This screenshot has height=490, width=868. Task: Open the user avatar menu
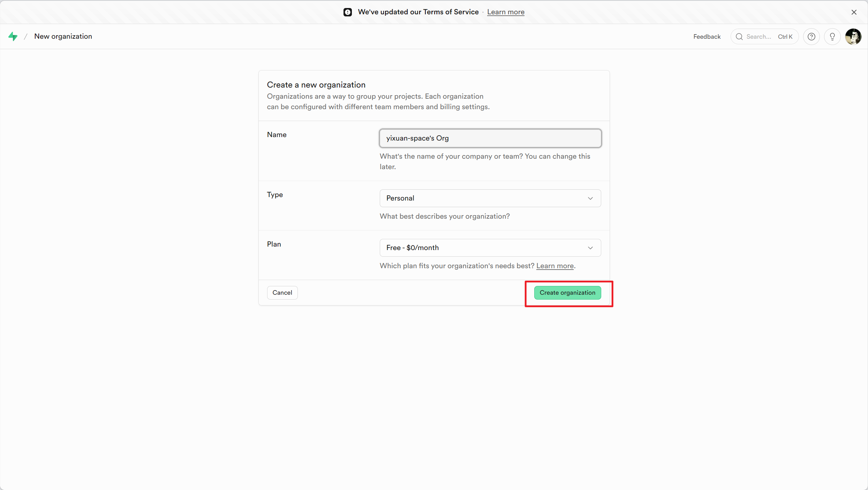click(x=853, y=37)
